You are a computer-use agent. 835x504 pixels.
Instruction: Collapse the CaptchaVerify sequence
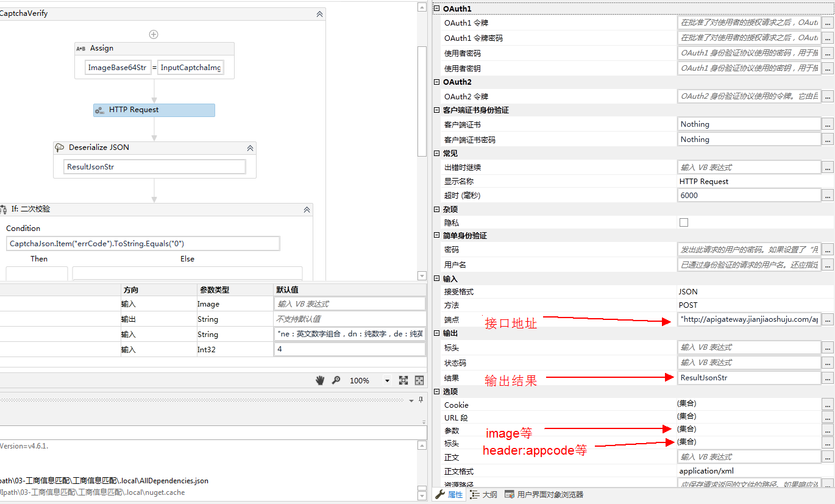point(319,14)
